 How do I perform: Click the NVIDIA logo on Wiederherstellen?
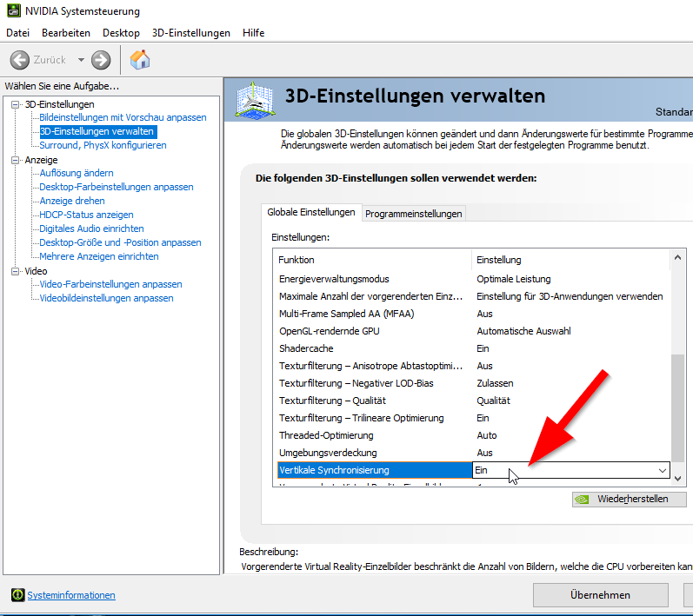pos(582,500)
